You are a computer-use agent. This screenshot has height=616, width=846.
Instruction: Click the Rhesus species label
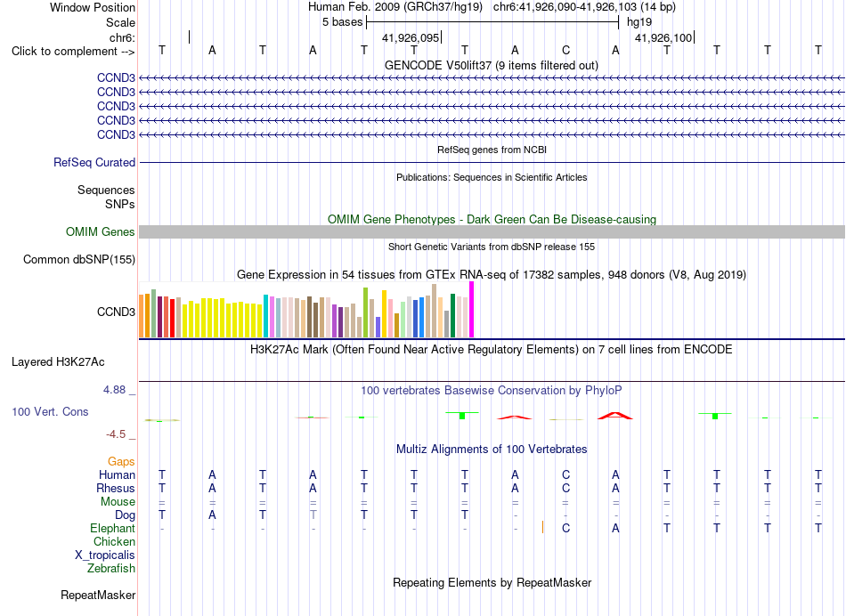(x=116, y=488)
